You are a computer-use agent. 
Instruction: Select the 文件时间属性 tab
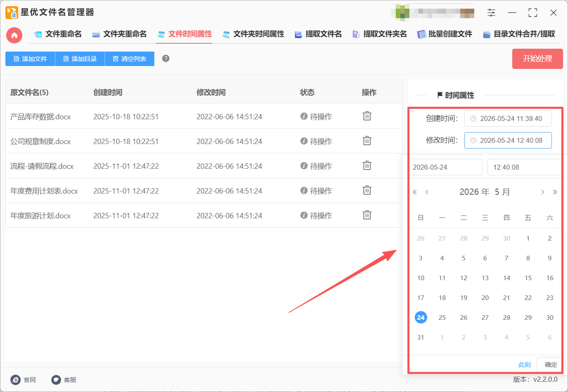[x=185, y=34]
